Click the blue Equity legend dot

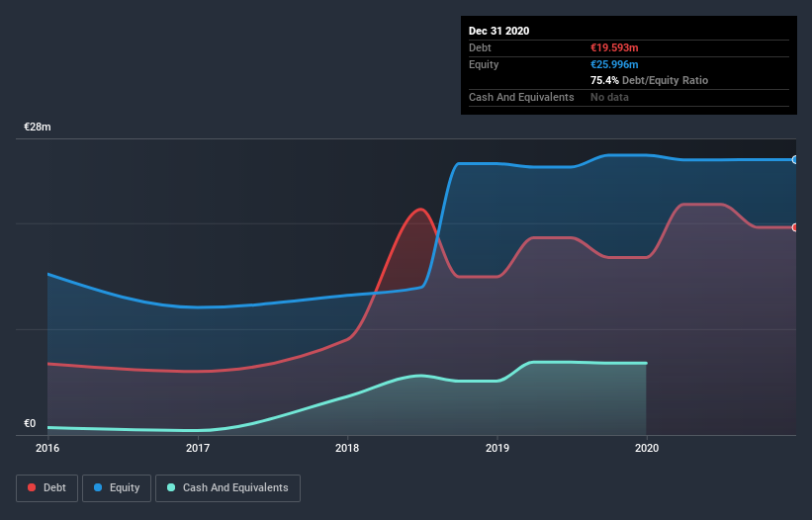(x=98, y=487)
